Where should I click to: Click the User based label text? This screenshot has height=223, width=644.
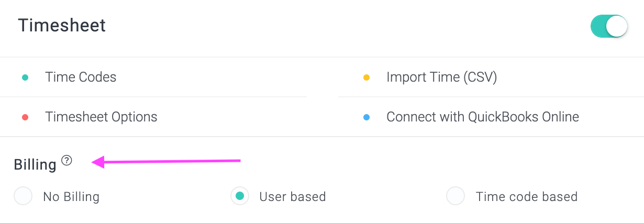[x=293, y=197]
